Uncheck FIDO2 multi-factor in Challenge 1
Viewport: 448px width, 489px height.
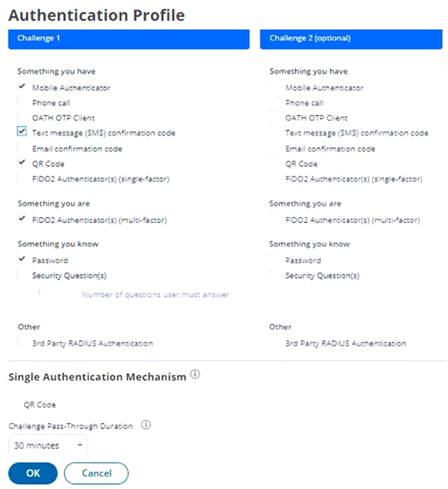[x=22, y=219]
